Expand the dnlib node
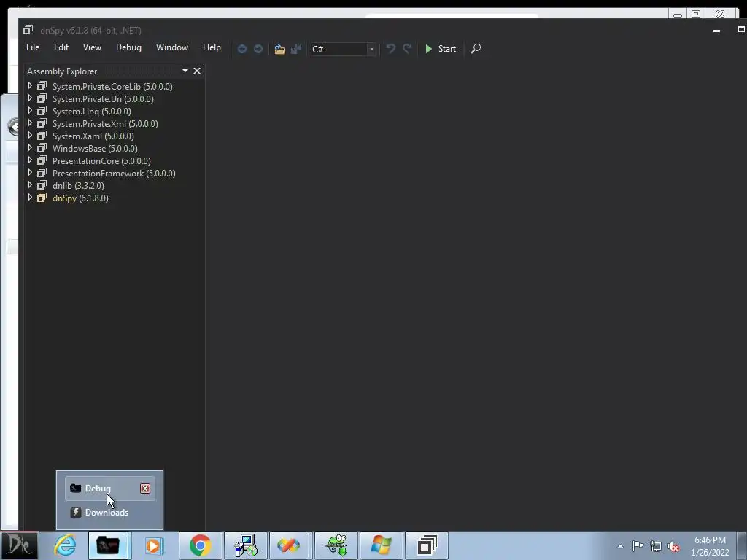747x560 pixels. click(30, 185)
